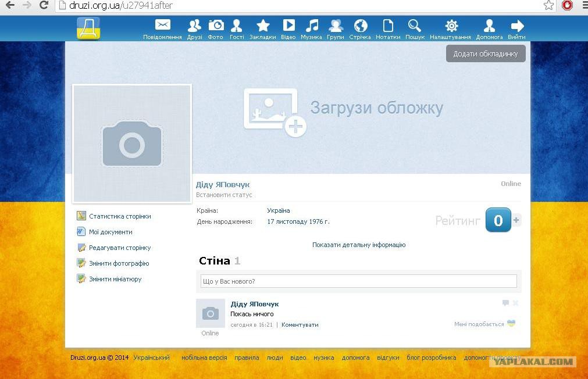The width and height of the screenshot is (588, 379).
Task: Open Мої документи link
Action: click(x=111, y=232)
